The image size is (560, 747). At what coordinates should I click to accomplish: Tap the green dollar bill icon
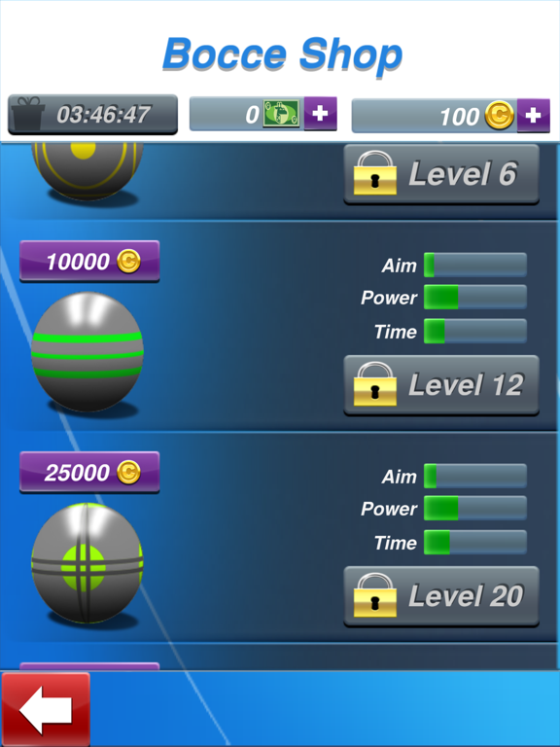(x=281, y=115)
